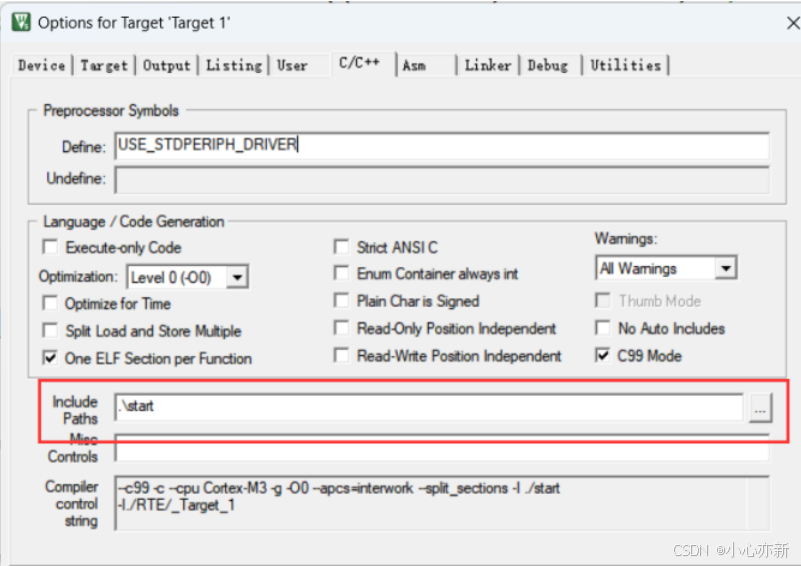
Task: Check No Auto Includes option
Action: pos(603,328)
